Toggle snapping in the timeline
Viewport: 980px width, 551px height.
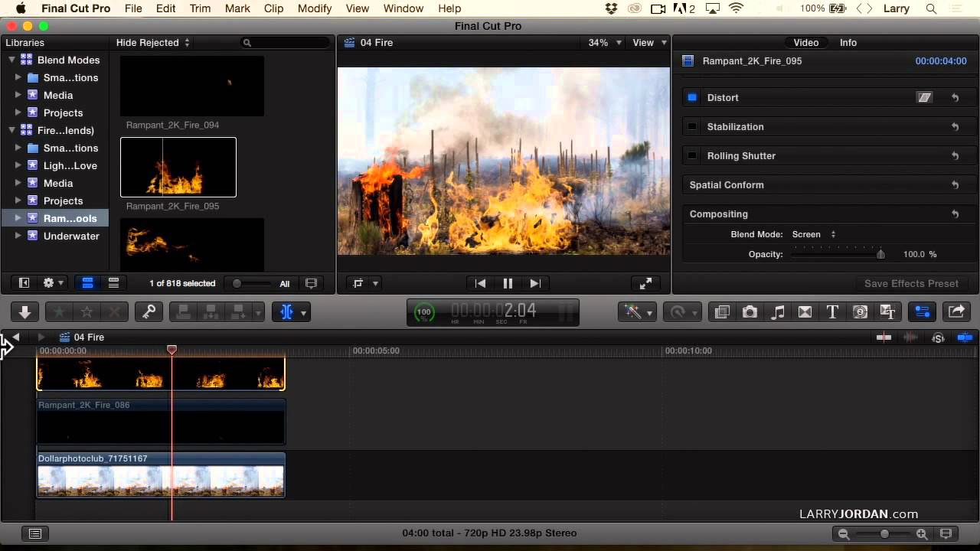tap(965, 337)
